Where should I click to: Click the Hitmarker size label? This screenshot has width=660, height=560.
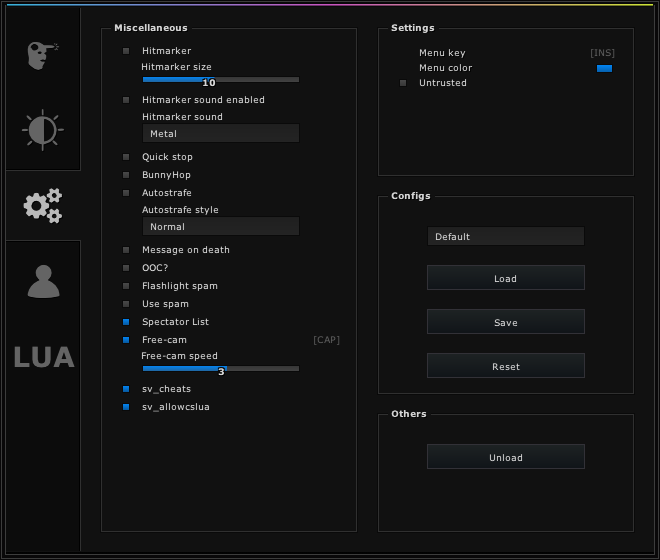tap(176, 67)
